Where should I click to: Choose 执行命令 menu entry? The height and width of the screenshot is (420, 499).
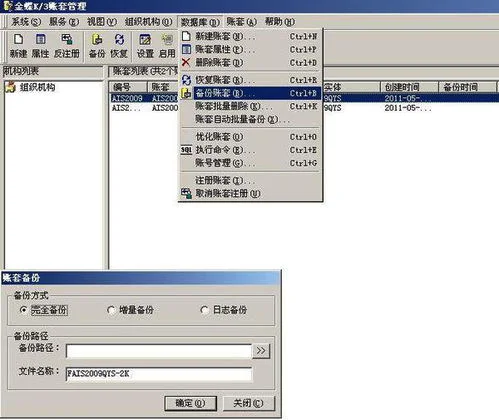click(x=251, y=150)
